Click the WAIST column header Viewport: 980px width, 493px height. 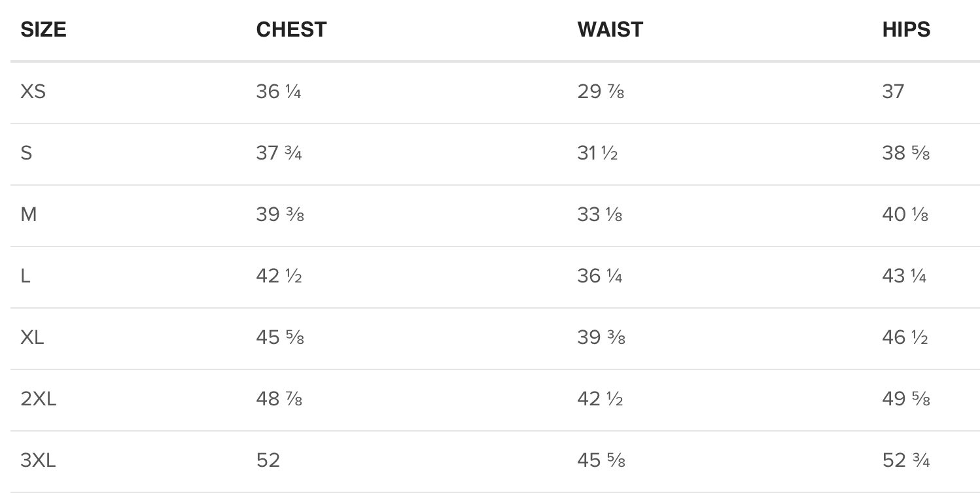click(x=610, y=29)
